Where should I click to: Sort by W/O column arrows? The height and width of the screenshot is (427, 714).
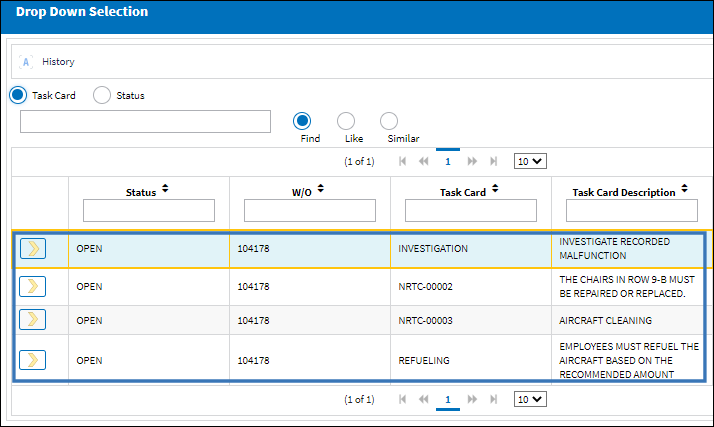coord(321,188)
